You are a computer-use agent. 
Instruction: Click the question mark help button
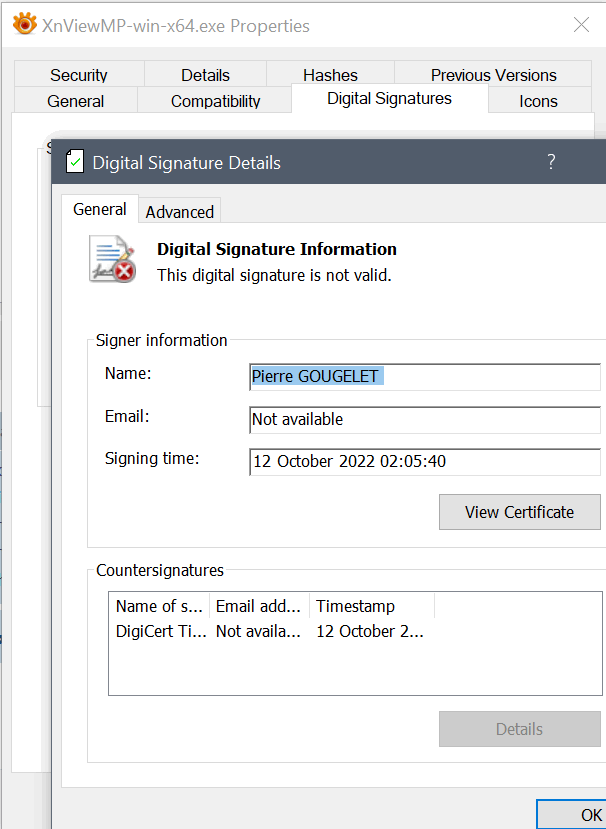551,162
